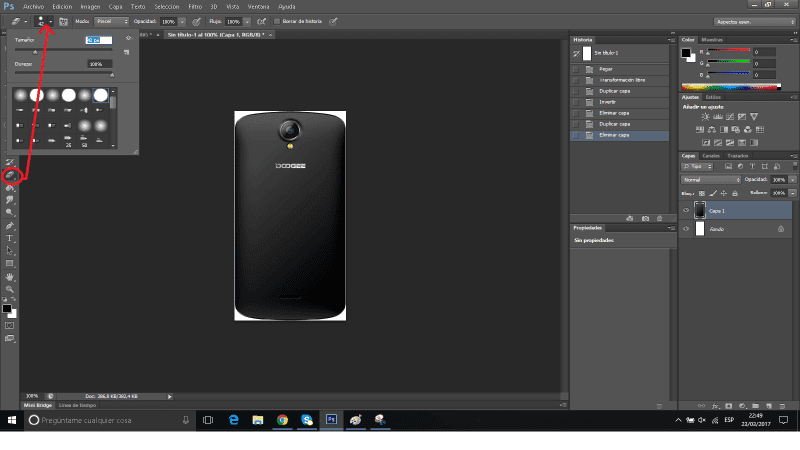Screen dimensions: 800x450
Task: Select the Path Selection tool
Action: 10,251
